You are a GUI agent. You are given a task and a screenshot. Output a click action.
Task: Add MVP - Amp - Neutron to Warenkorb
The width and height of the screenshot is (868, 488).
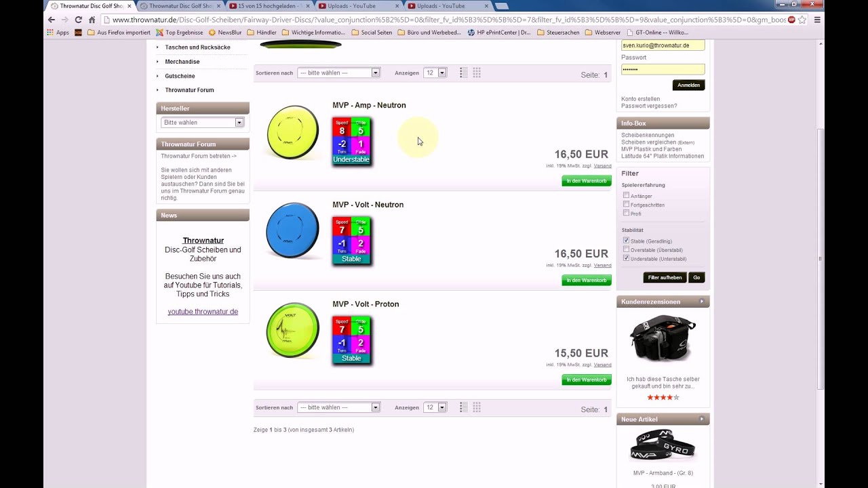point(587,181)
